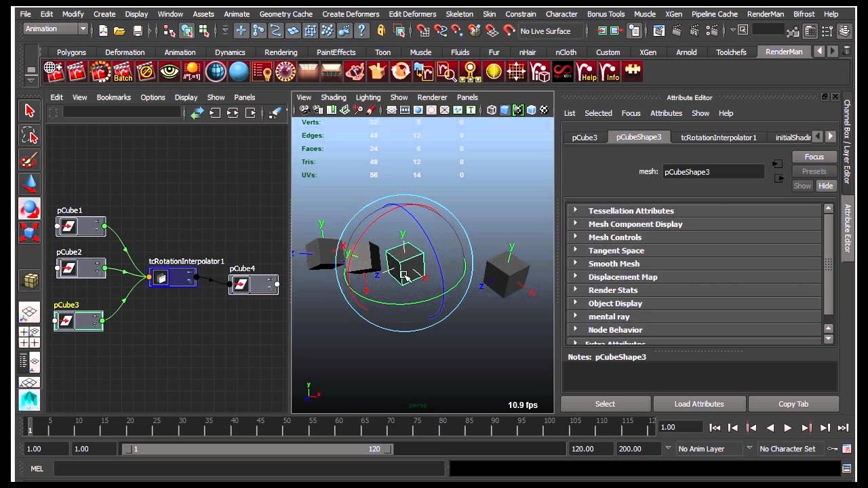Select the arrow Select tool in toolbox

click(29, 110)
